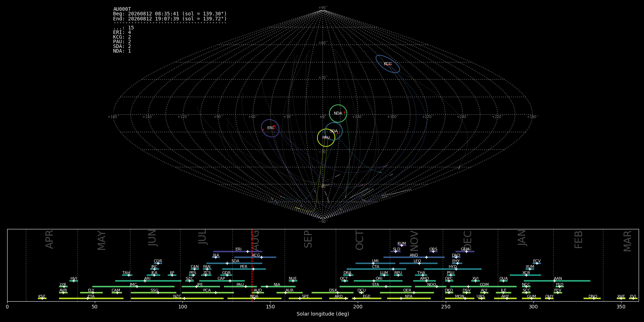Click the CAP shower label in timeline
Viewport: 644px width, 322px height.
click(x=221, y=279)
